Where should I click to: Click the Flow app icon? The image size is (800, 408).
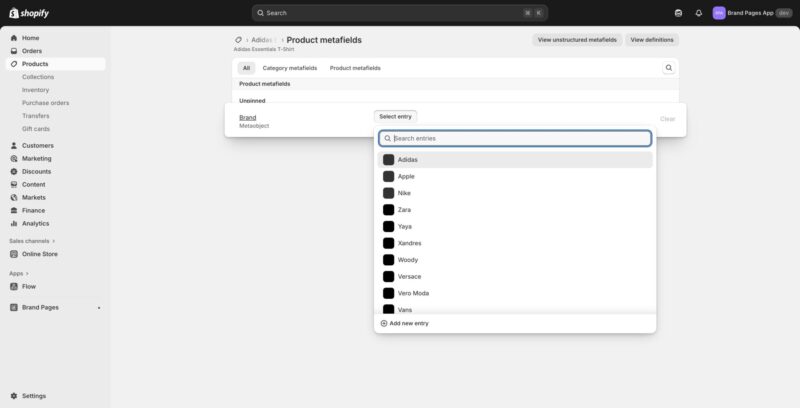pos(14,287)
